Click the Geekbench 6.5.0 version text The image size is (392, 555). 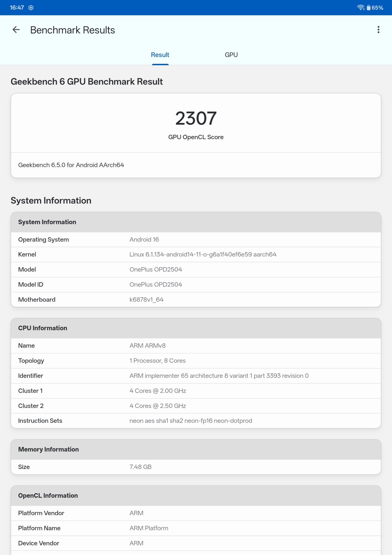[x=71, y=165]
